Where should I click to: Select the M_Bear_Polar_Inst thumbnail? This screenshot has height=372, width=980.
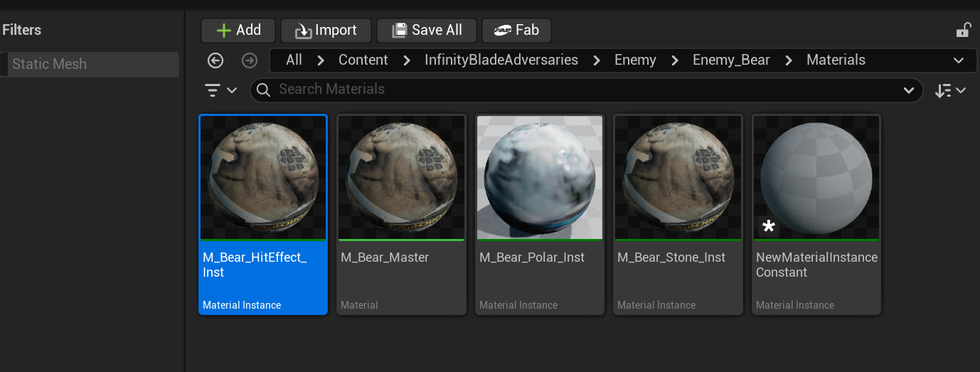click(x=540, y=178)
